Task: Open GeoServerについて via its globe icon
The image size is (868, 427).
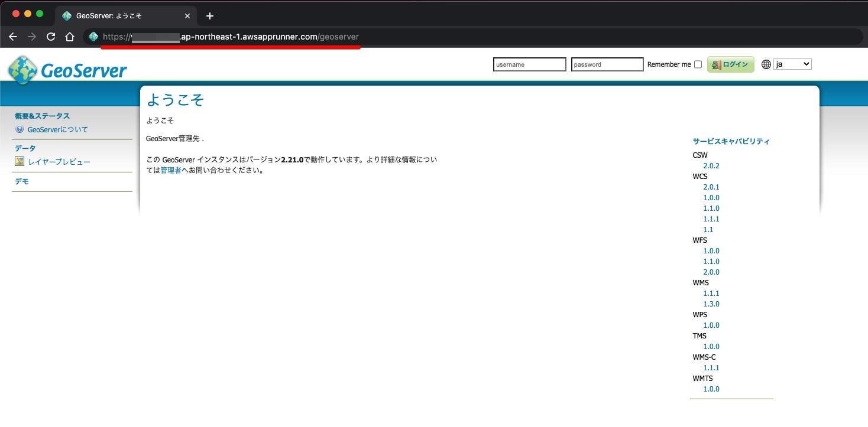Action: coord(19,129)
